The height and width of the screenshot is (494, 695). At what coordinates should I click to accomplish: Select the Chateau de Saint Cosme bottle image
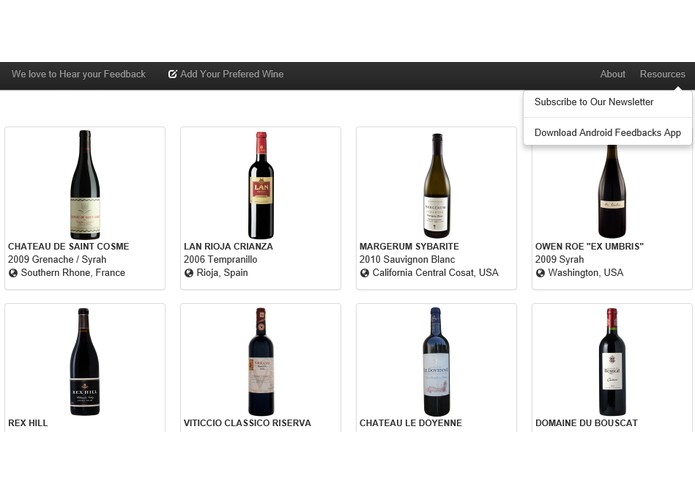pos(85,185)
